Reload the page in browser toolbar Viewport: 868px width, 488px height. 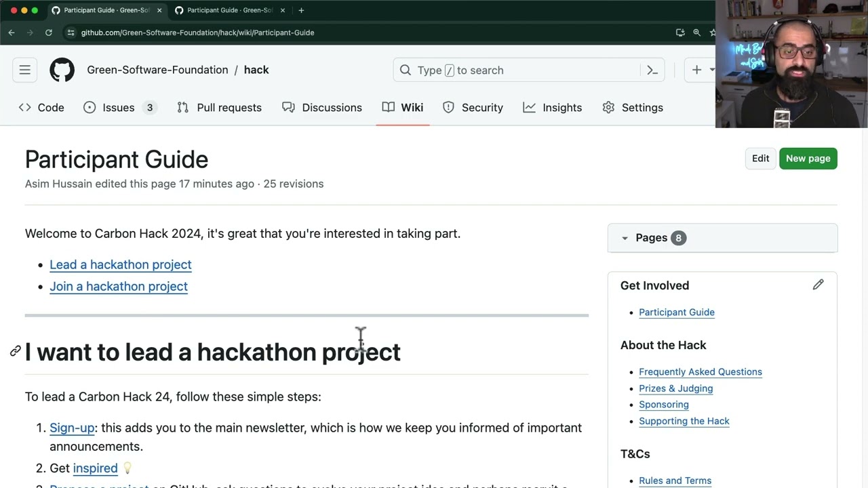49,33
